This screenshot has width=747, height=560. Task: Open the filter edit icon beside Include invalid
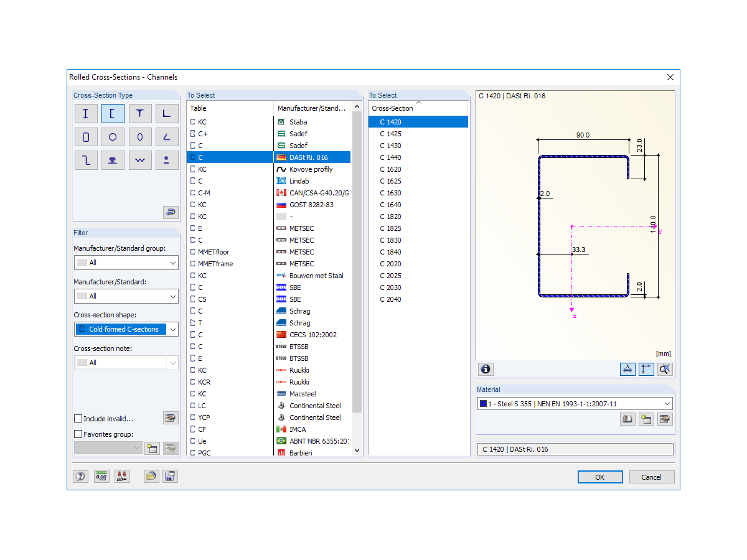click(171, 418)
